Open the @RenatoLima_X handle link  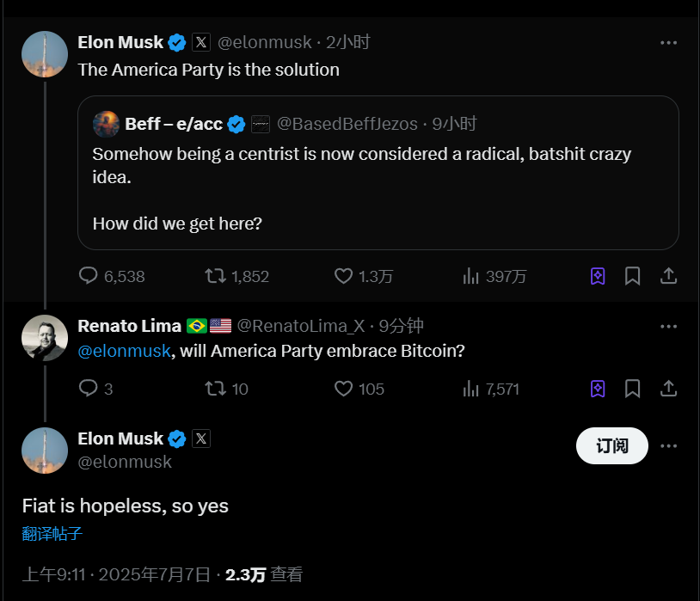[x=300, y=326]
